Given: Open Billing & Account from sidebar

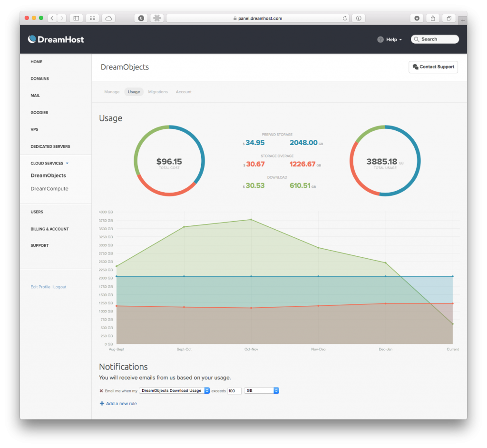Looking at the screenshot, I should point(49,229).
